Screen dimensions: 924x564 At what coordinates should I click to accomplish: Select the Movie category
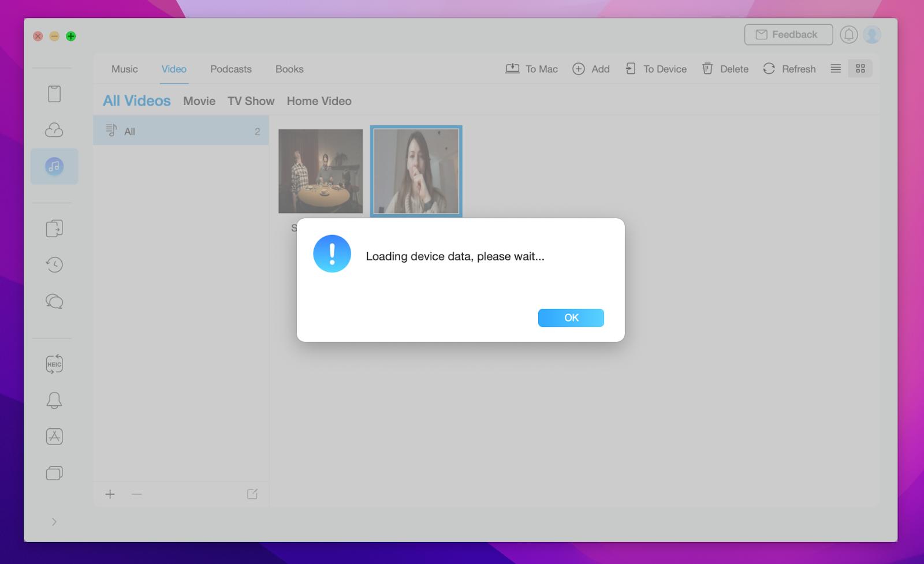199,101
